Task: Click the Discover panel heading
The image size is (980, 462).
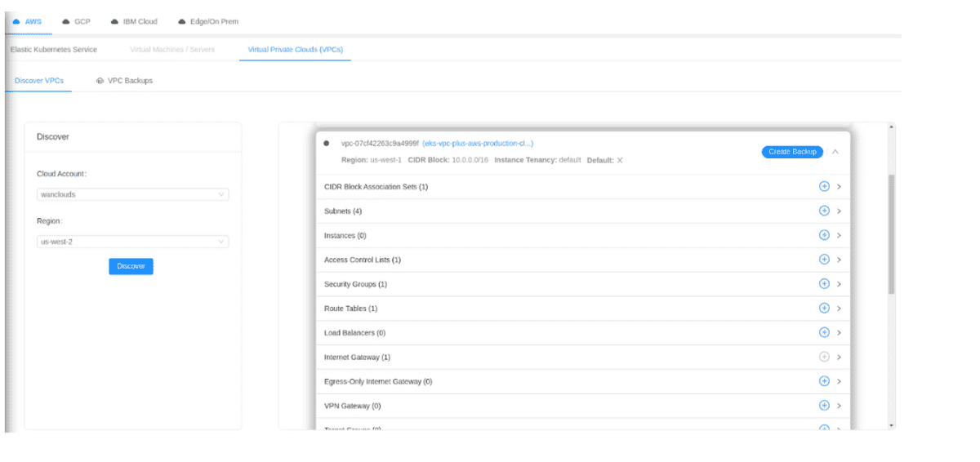Action: [53, 137]
